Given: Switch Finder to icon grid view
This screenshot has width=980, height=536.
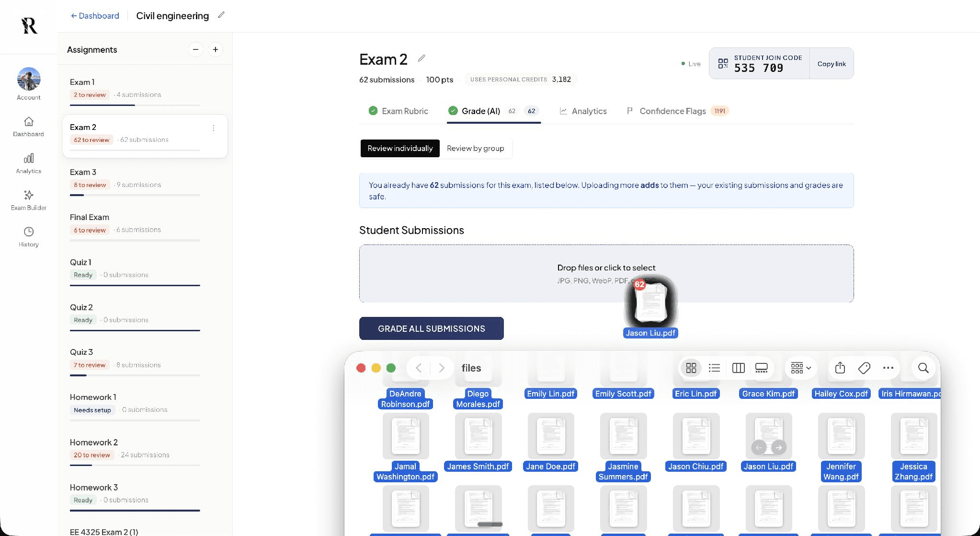Looking at the screenshot, I should pyautogui.click(x=691, y=368).
